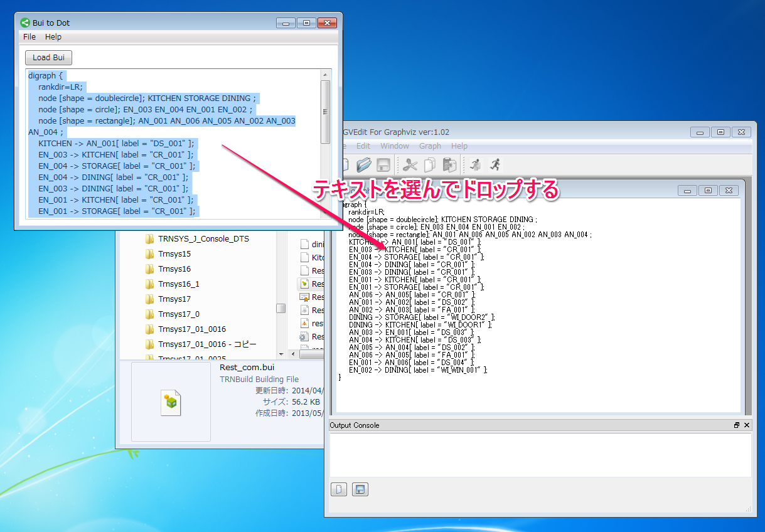Clear console with the new-page button
The image size is (765, 532).
tap(339, 489)
